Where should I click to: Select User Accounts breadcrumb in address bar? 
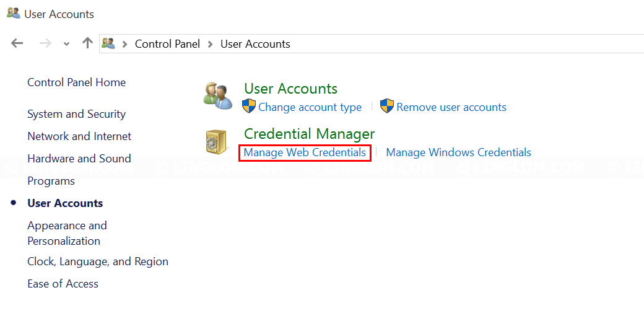pos(255,44)
